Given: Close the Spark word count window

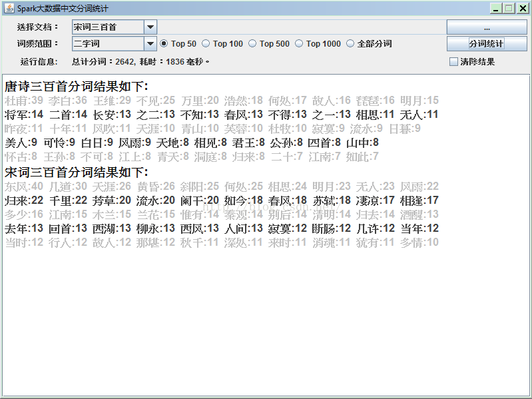Looking at the screenshot, I should 522,8.
